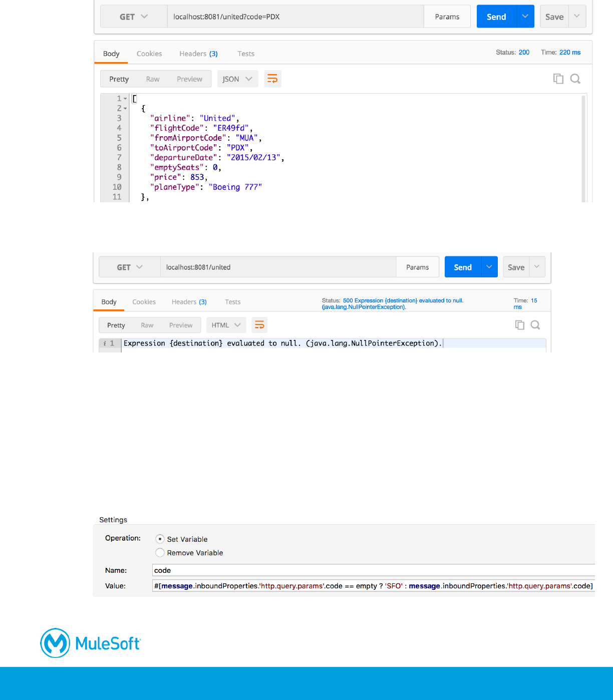Click the price value 853
Screen dimensions: 613x700
197,177
